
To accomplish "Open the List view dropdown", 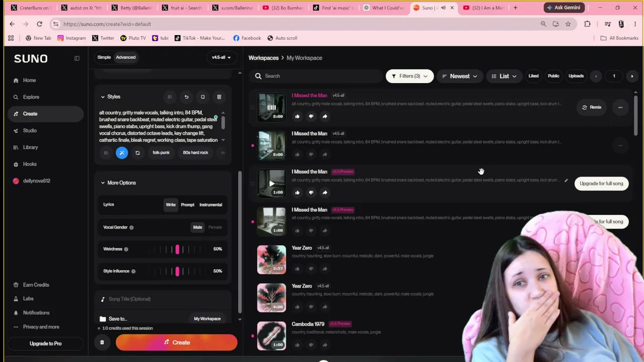I will click(504, 76).
